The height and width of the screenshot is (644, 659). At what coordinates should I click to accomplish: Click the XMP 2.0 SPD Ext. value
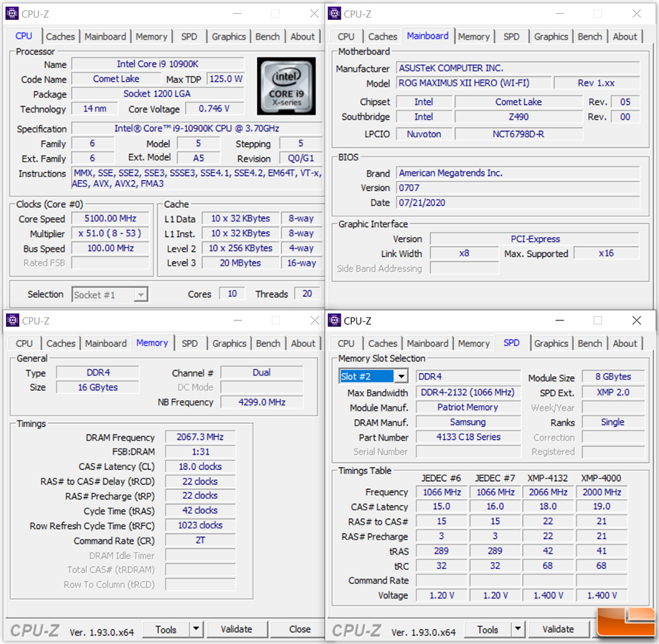[x=613, y=393]
